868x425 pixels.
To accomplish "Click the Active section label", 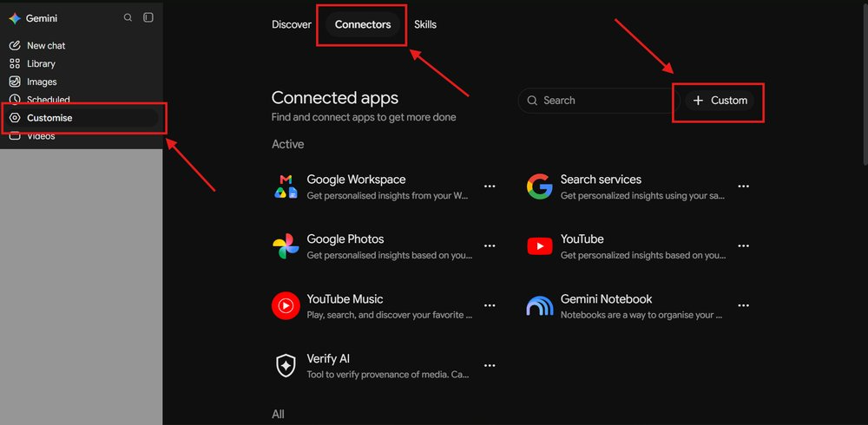I will pos(288,144).
